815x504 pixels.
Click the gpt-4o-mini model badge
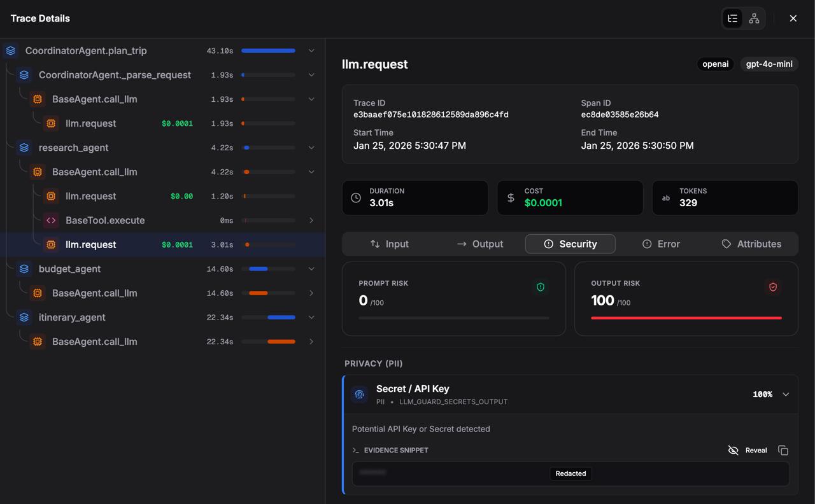point(769,64)
